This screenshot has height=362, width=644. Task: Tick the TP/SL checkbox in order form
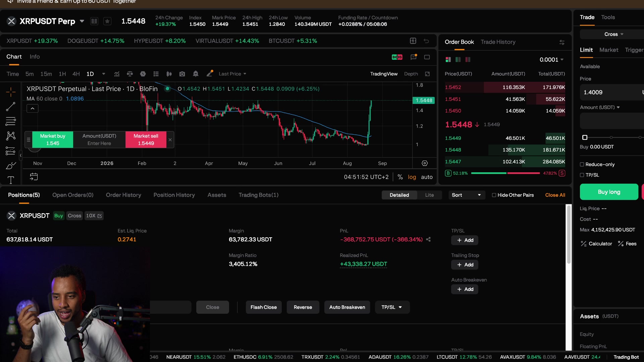(x=582, y=175)
